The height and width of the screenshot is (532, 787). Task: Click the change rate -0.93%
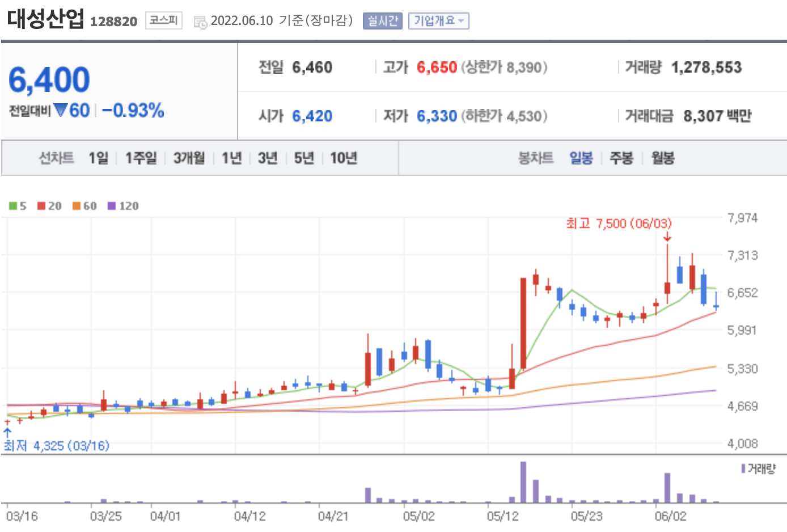click(133, 110)
